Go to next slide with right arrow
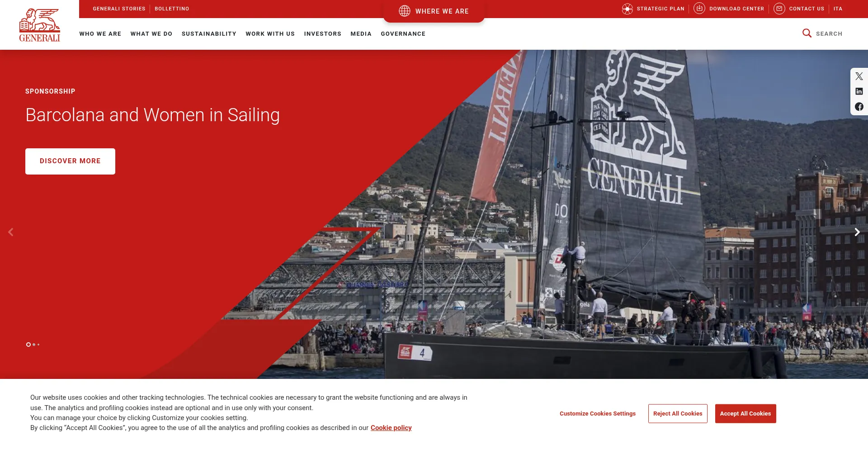 point(857,232)
